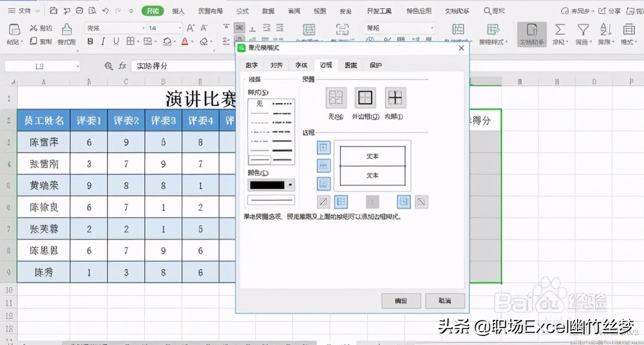
Task: Toggle Bold formatting in the ribbon
Action: click(90, 41)
